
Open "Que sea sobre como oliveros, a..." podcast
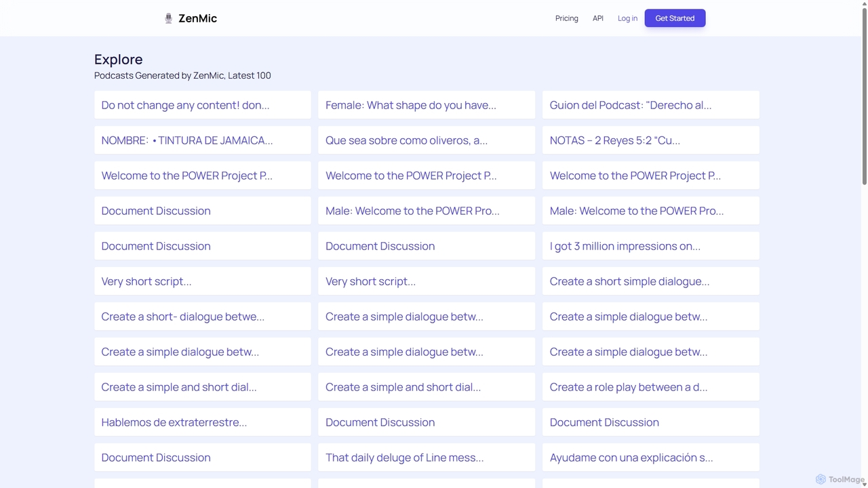[427, 140]
